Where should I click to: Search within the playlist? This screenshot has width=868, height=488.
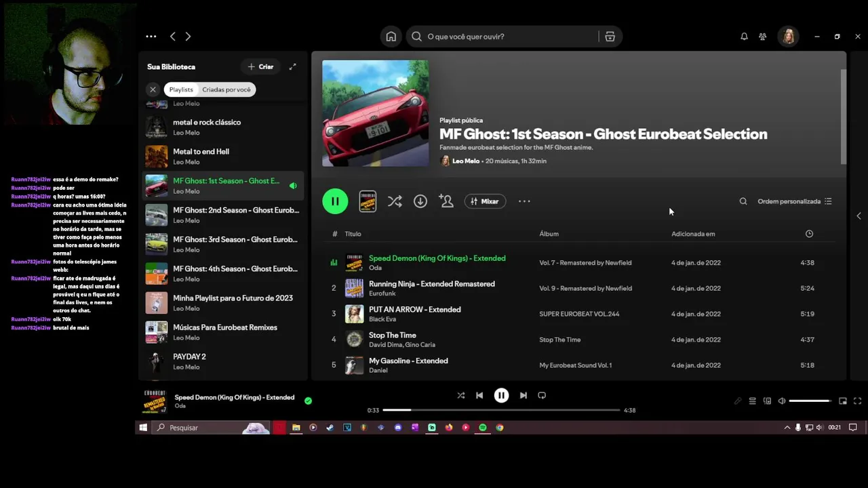(x=743, y=201)
